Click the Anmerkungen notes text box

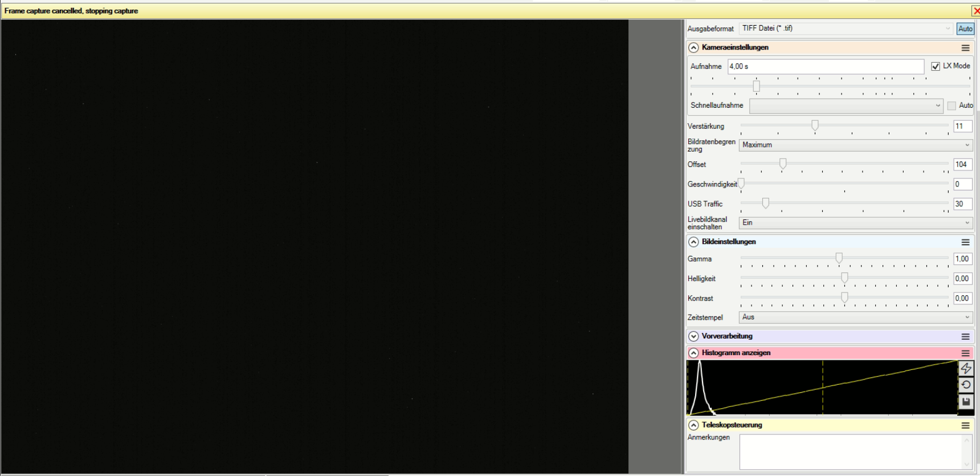point(855,452)
